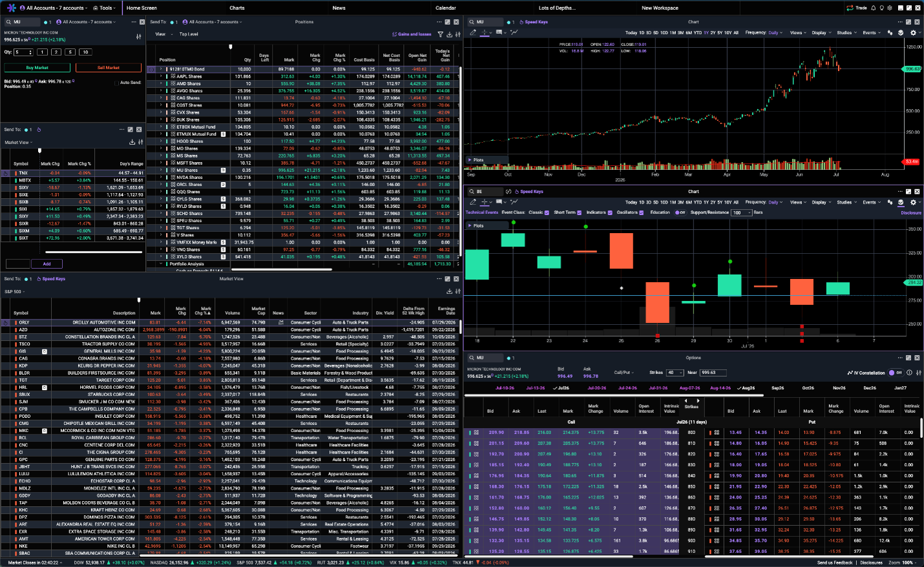Image resolution: width=924 pixels, height=567 pixels.
Task: Toggle Indicators checkbox in BE chart
Action: pos(610,212)
